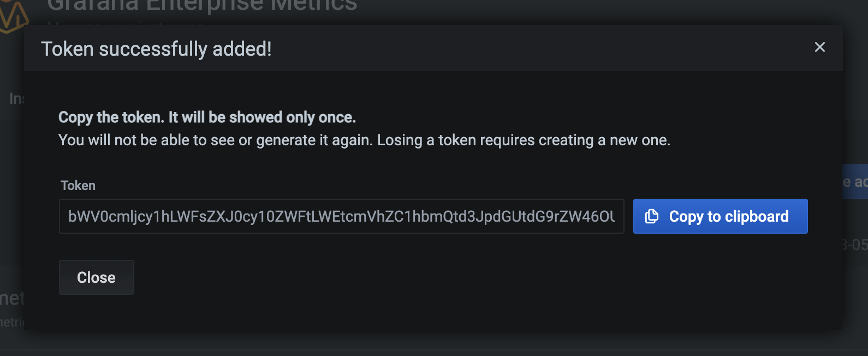The height and width of the screenshot is (356, 868).
Task: Click the beginning of the token value 'bWV0'
Action: point(82,216)
